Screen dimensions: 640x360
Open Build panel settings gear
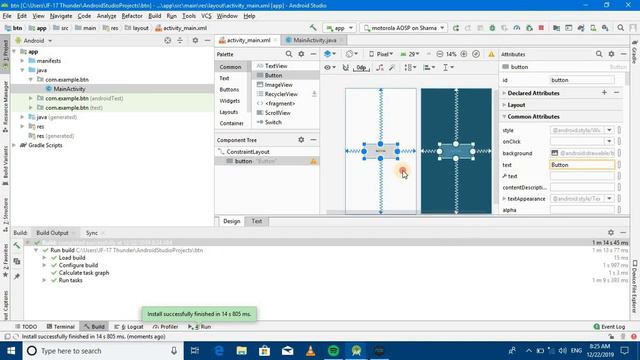[x=611, y=232]
